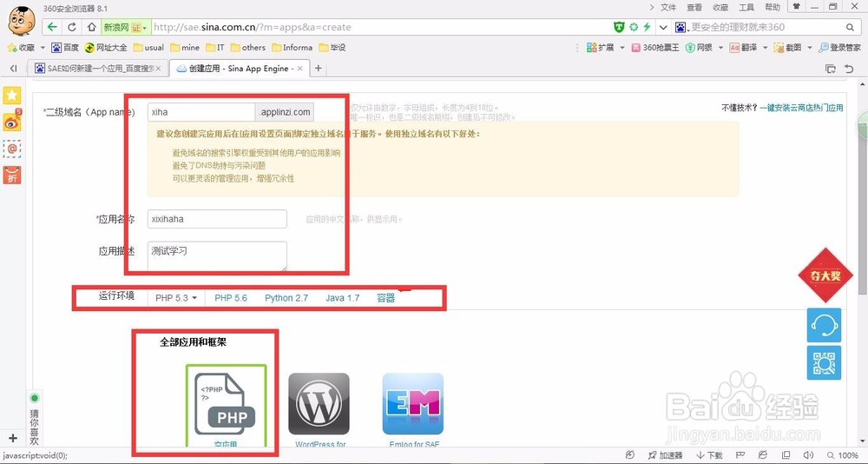Expand the address bar history dropdown chevron
The image size is (868, 464).
click(664, 27)
